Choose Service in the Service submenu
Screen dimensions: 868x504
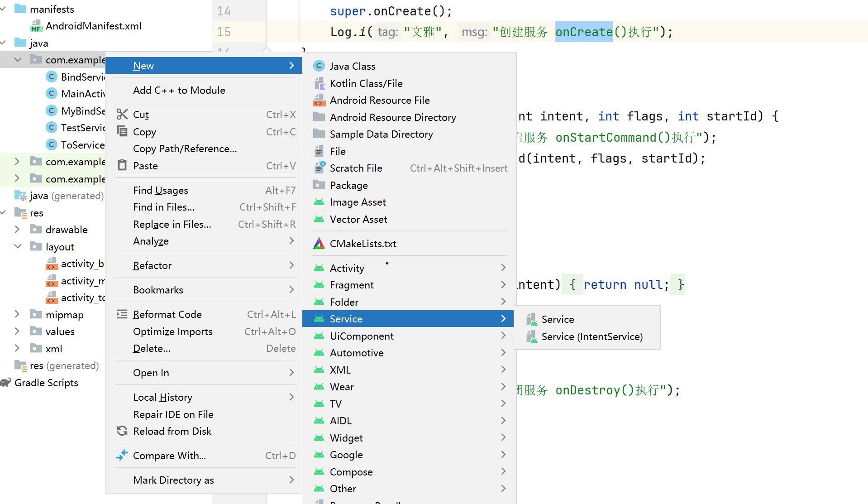587,319
